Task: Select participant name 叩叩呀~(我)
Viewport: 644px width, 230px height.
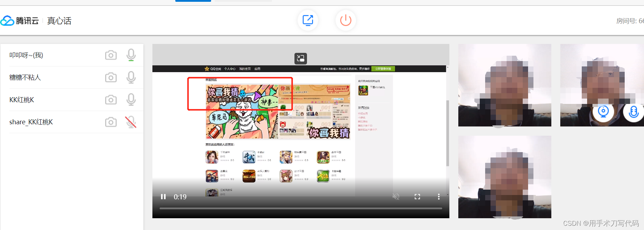Action: pos(26,55)
